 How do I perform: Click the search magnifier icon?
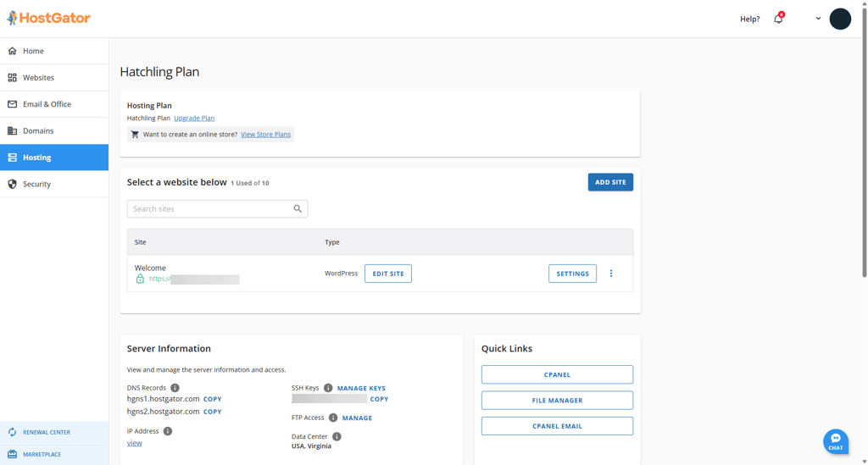click(x=298, y=208)
